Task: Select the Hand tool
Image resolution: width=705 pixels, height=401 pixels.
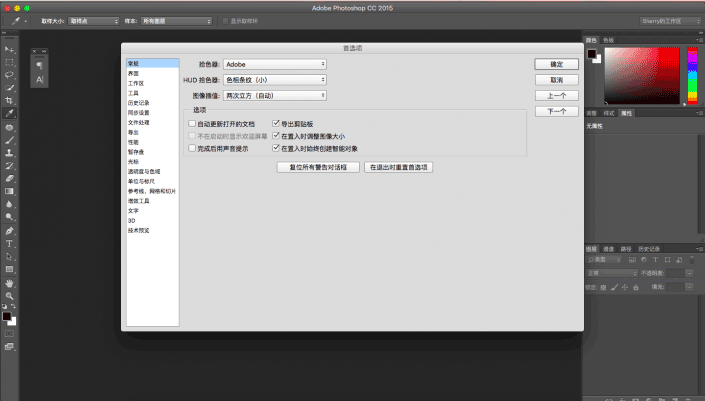Action: [x=9, y=283]
